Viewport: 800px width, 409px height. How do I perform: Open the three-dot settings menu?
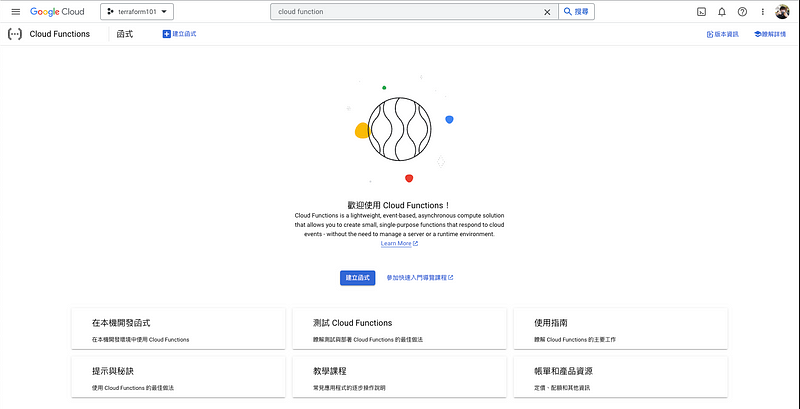763,12
